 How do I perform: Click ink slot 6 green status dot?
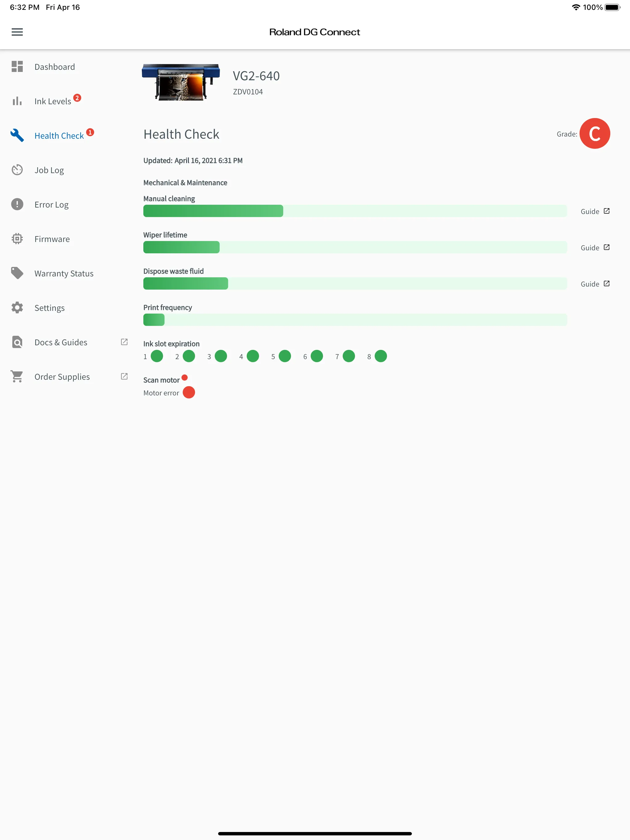(317, 356)
